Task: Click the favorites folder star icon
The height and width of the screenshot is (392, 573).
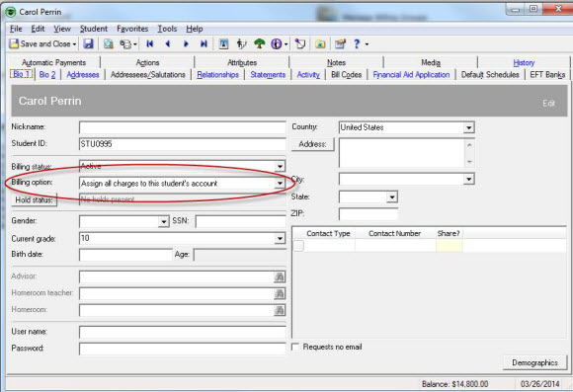Action: point(320,44)
